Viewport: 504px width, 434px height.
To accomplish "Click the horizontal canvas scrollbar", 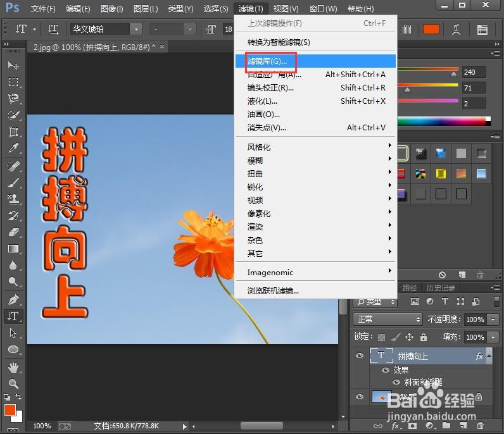I will pos(263,426).
